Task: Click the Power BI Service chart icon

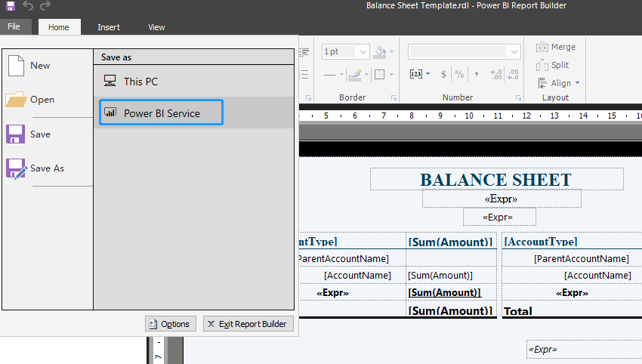Action: 110,112
